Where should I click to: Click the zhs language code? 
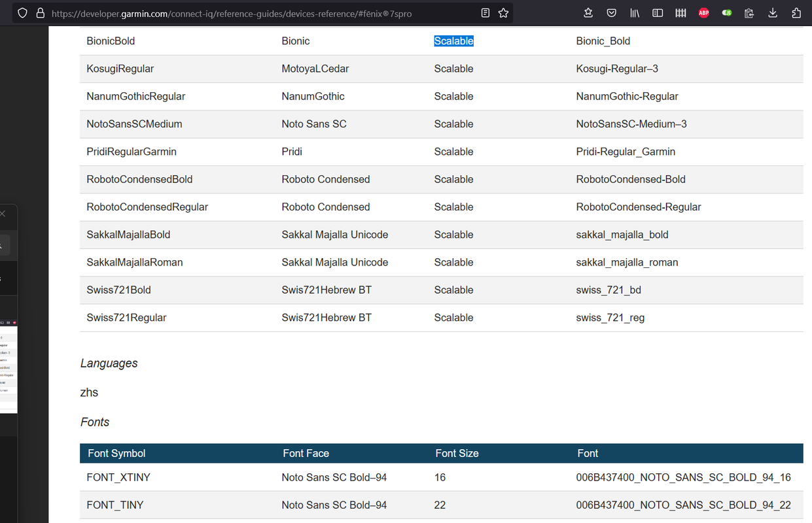(89, 392)
